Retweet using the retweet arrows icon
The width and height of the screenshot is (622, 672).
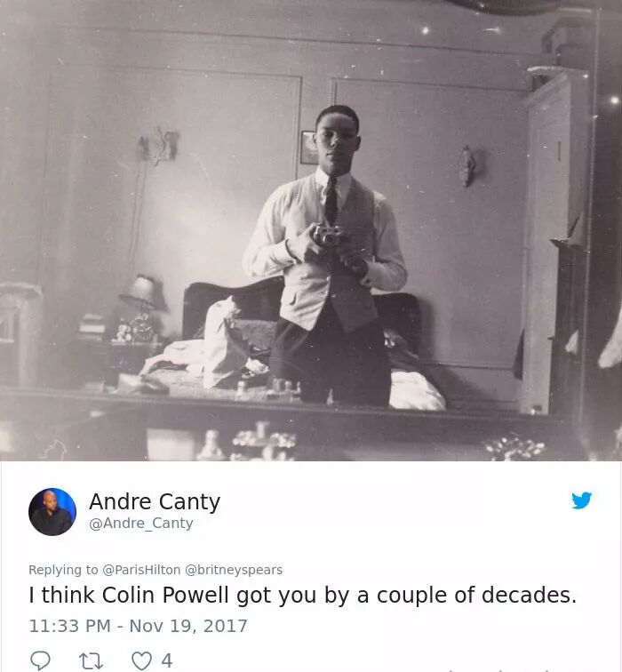pos(92,660)
